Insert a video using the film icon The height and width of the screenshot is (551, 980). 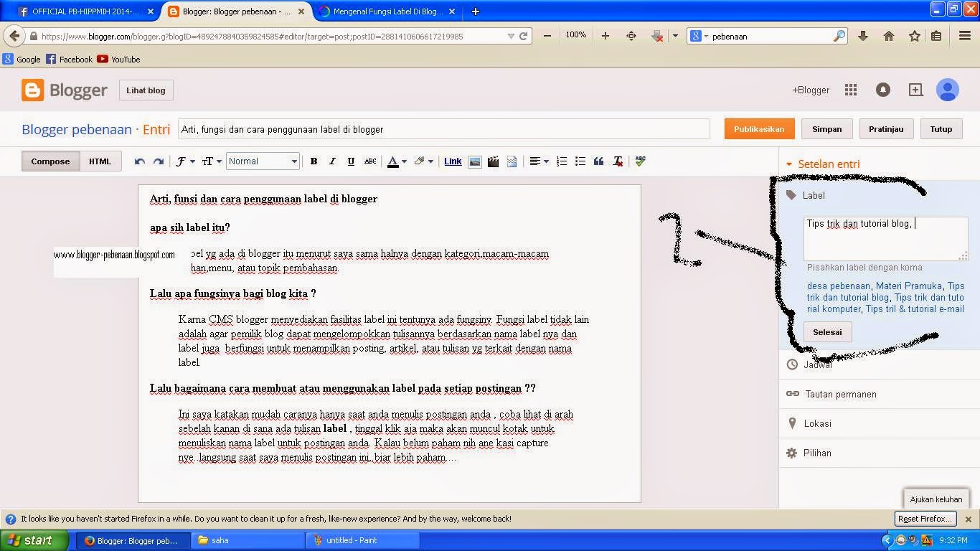(494, 161)
